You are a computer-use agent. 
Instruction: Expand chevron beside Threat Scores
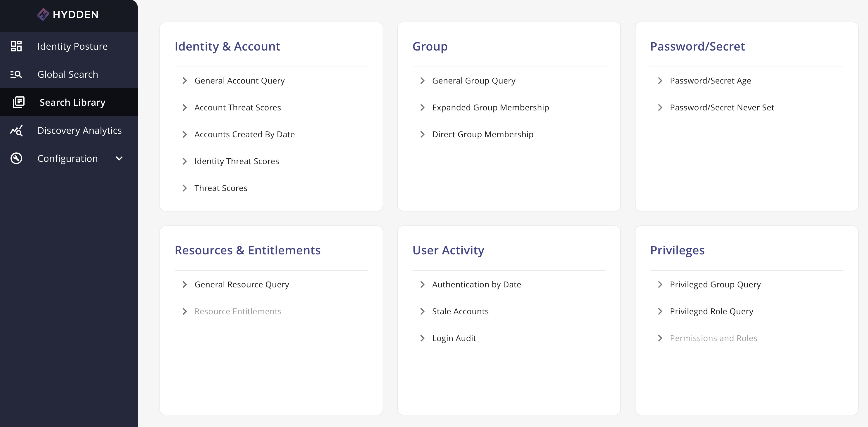(184, 188)
